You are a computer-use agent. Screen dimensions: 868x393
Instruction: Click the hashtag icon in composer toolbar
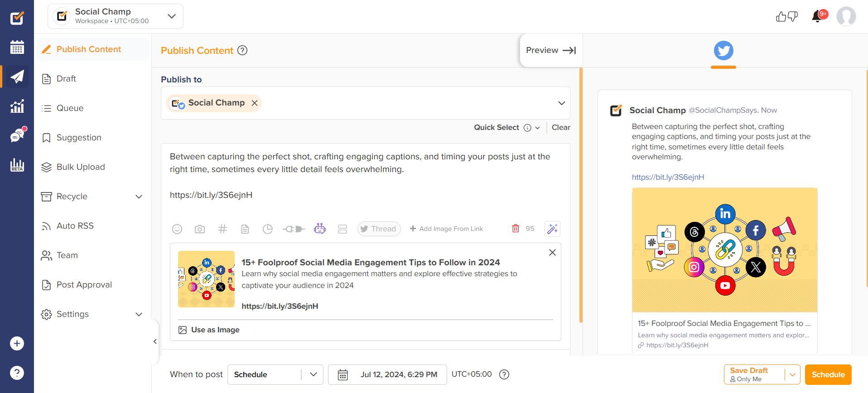click(x=222, y=229)
